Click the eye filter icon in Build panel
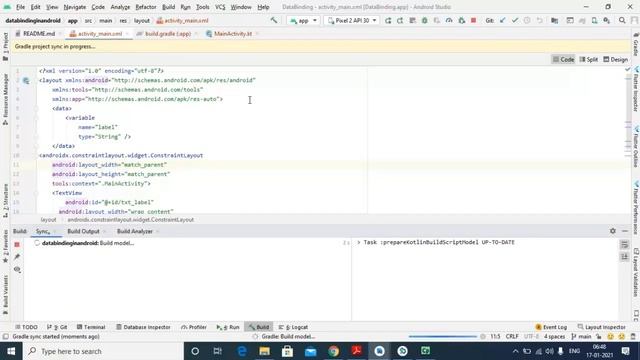Screen dimensions: 640x360 [17, 269]
